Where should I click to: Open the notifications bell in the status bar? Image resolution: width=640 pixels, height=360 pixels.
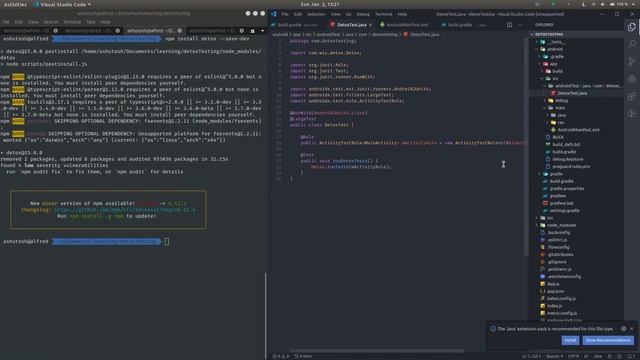pyautogui.click(x=629, y=356)
